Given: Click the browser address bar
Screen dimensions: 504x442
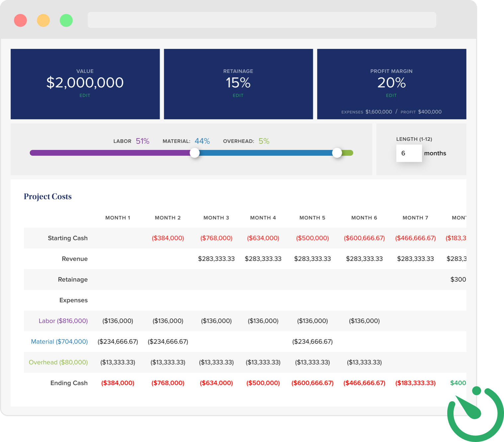Looking at the screenshot, I should [262, 20].
